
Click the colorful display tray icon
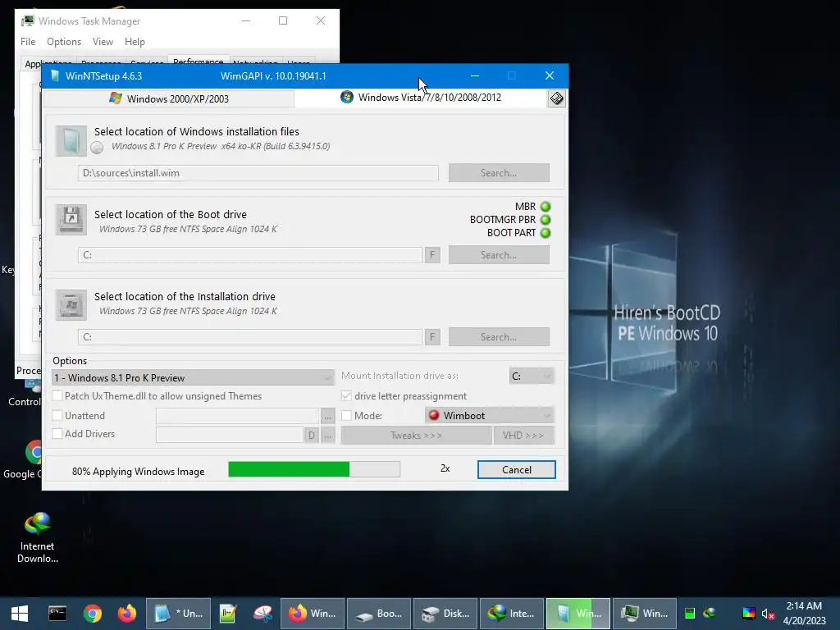(748, 614)
